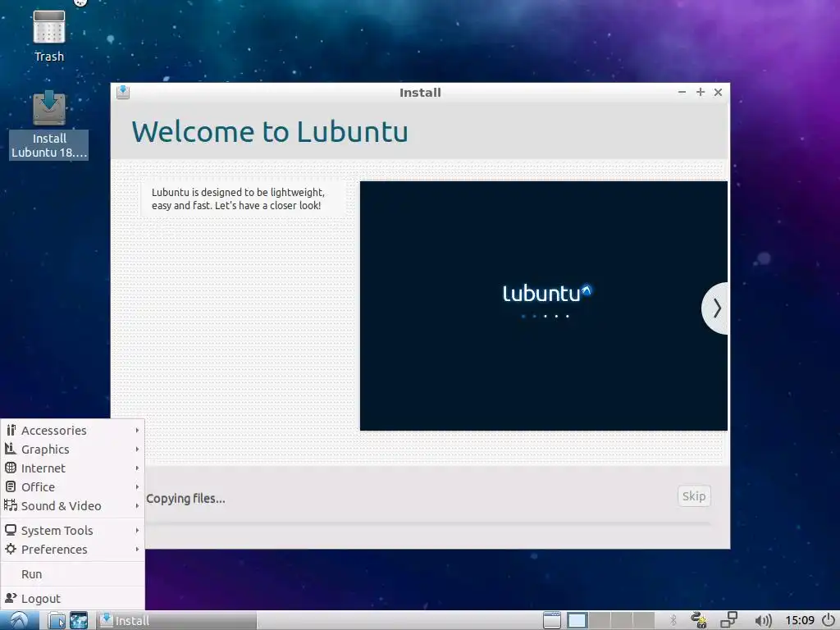The width and height of the screenshot is (840, 630).
Task: Open the Lubuntu start menu button
Action: (20, 620)
